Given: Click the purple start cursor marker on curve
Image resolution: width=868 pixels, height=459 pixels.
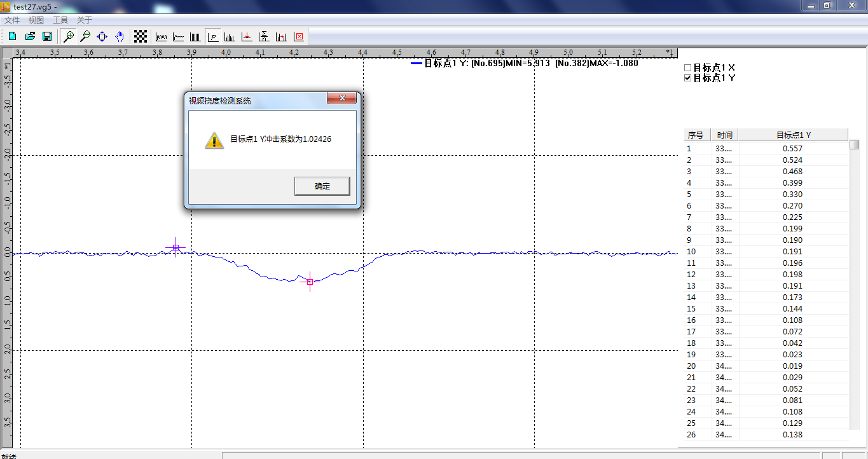Looking at the screenshot, I should pyautogui.click(x=176, y=248).
